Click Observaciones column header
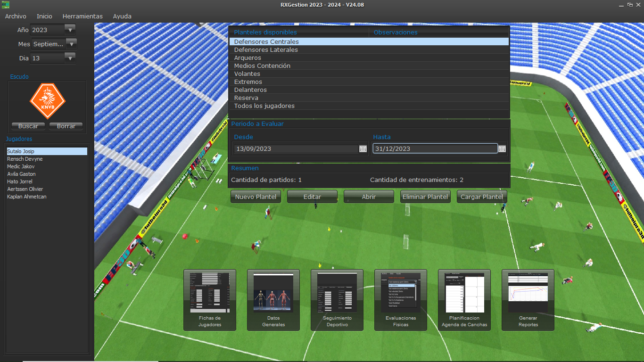Screen dimensions: 644x362 click(439, 33)
